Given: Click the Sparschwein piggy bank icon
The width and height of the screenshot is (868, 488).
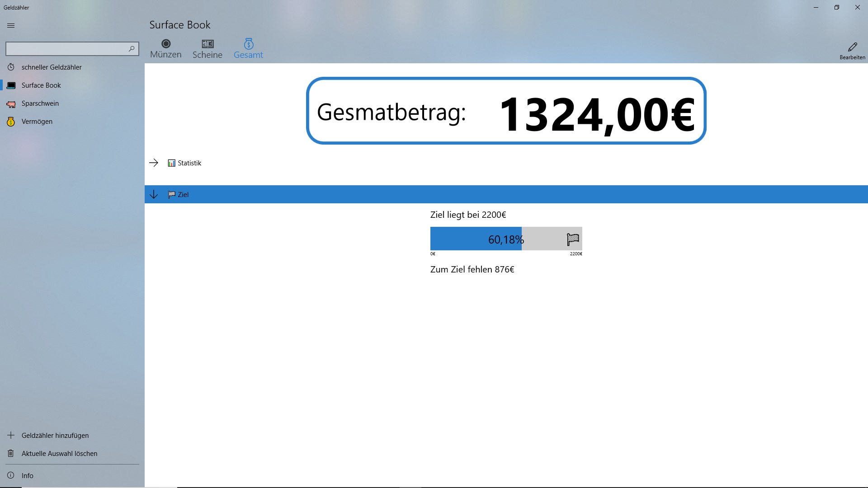Looking at the screenshot, I should [11, 104].
